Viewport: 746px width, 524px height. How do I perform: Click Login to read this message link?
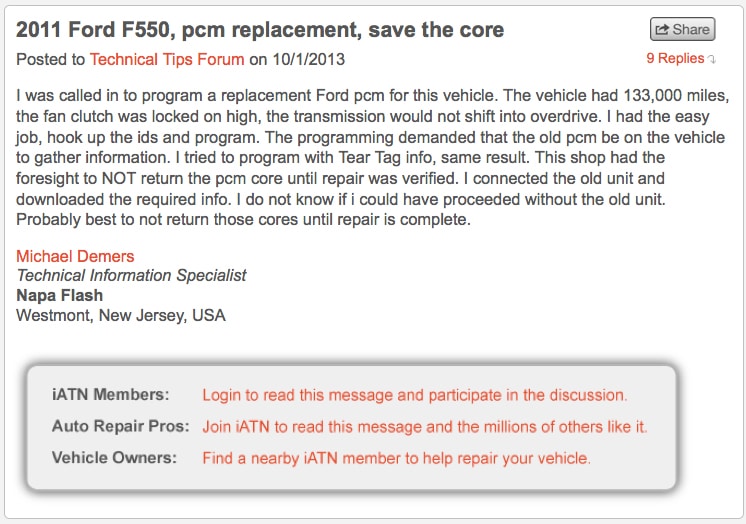point(414,395)
